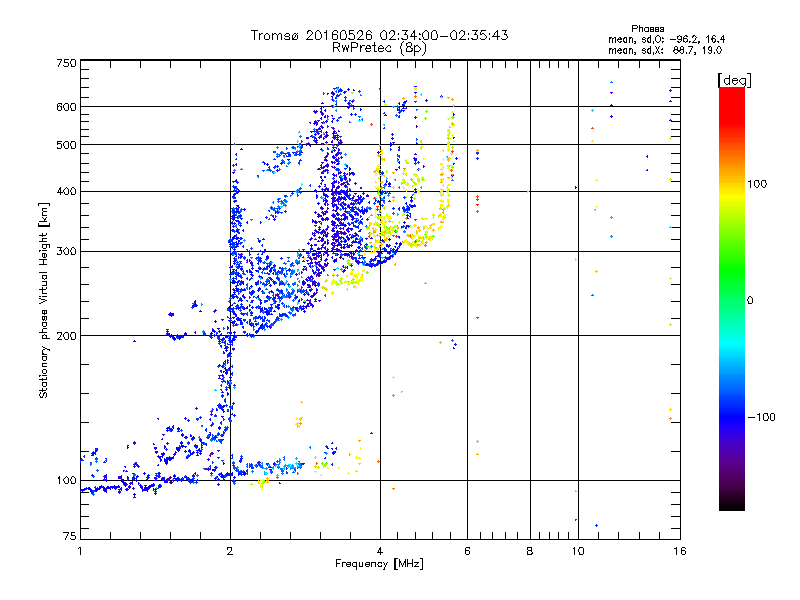Click the 'mean, sd,O: -96.2, 16.4' text
The image size is (800, 600).
pos(666,39)
